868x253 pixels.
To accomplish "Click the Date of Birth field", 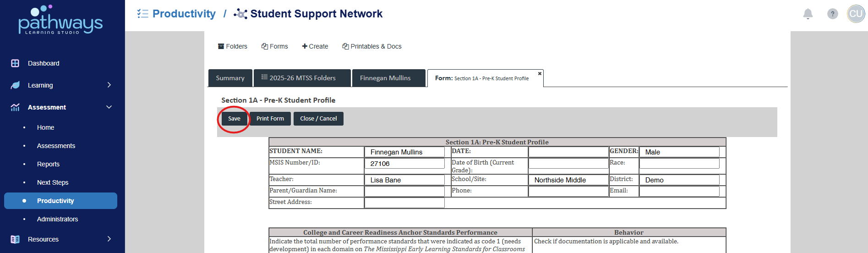I will click(568, 164).
